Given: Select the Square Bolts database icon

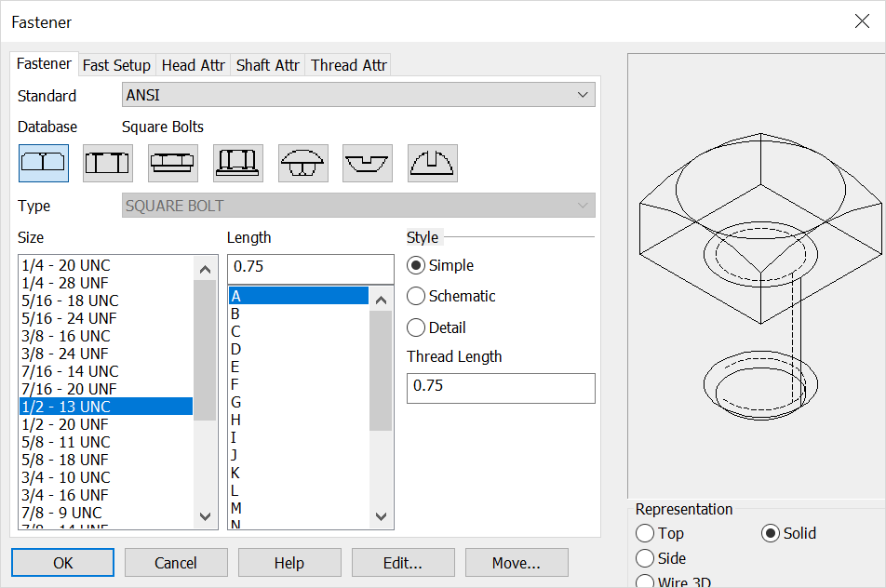Looking at the screenshot, I should pyautogui.click(x=43, y=163).
